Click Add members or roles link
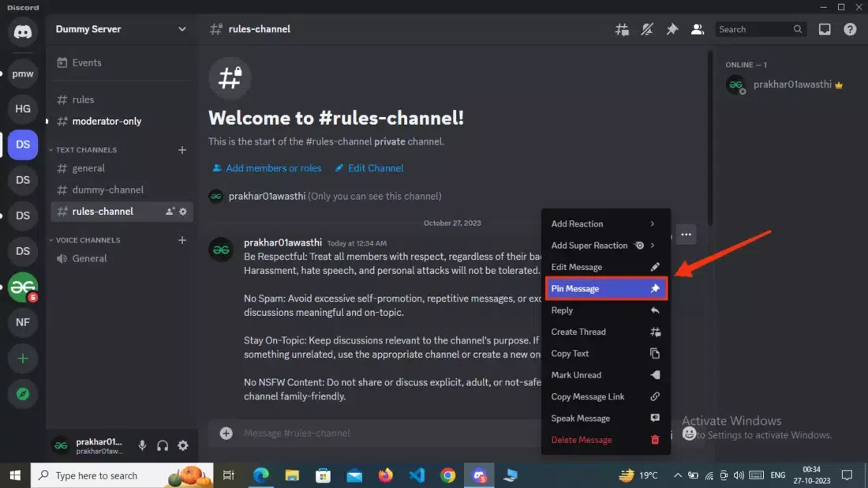The width and height of the screenshot is (868, 488). pyautogui.click(x=267, y=168)
